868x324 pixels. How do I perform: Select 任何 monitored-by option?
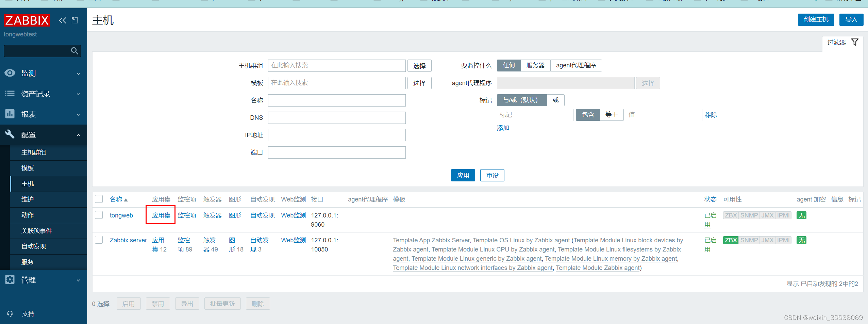pos(509,65)
